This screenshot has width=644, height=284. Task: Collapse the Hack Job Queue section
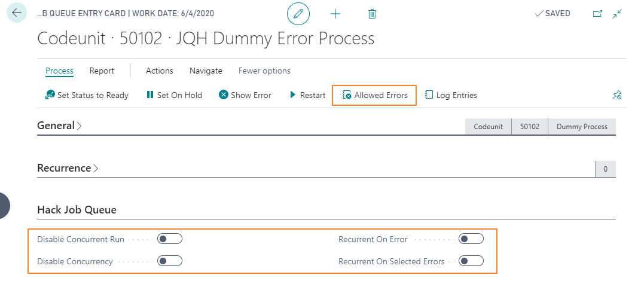(x=77, y=210)
